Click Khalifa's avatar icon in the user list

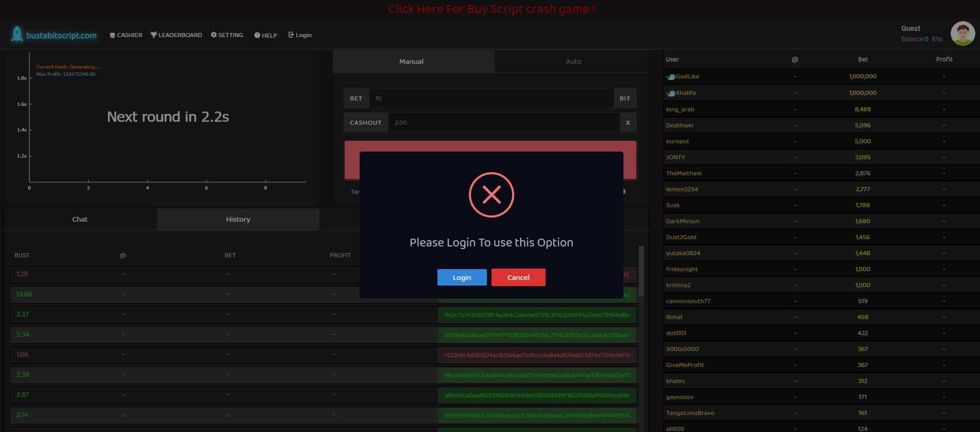click(x=670, y=93)
